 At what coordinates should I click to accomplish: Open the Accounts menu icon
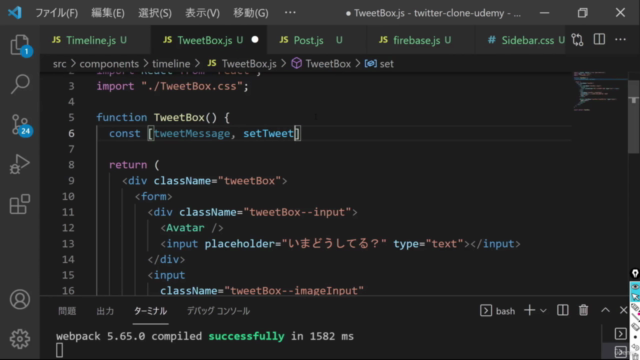20,300
